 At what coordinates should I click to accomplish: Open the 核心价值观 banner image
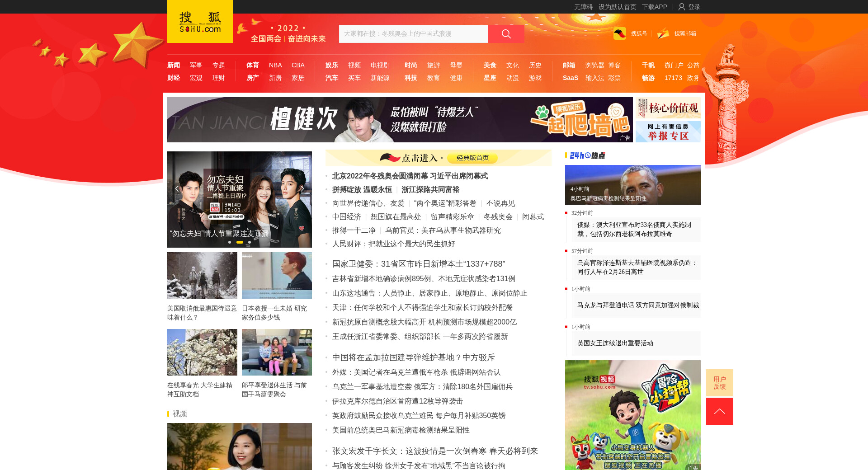(x=668, y=108)
